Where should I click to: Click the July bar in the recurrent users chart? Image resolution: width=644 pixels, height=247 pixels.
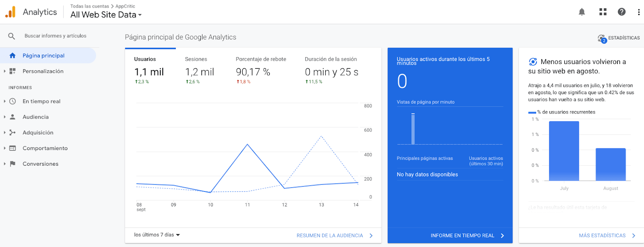[564, 151]
